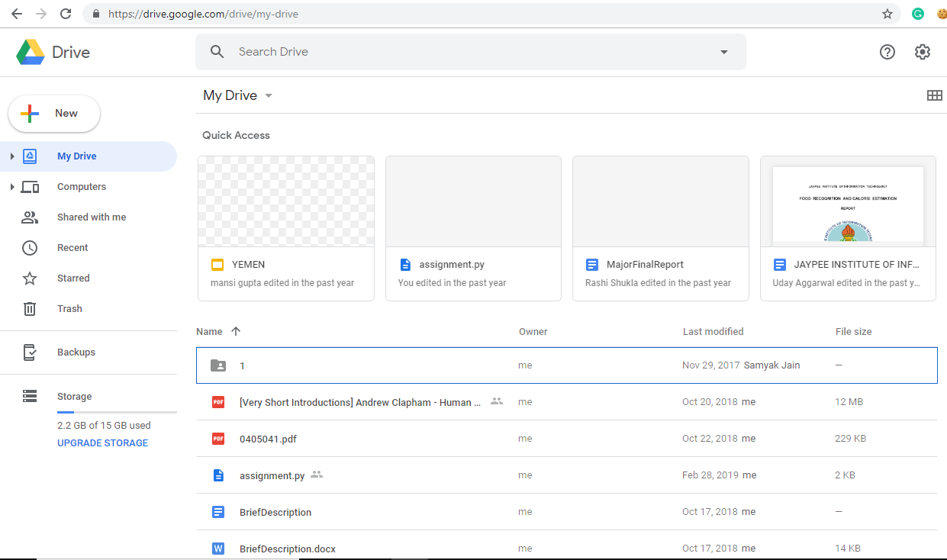This screenshot has height=560, width=947.
Task: Expand the Computers tree arrow
Action: (11, 187)
